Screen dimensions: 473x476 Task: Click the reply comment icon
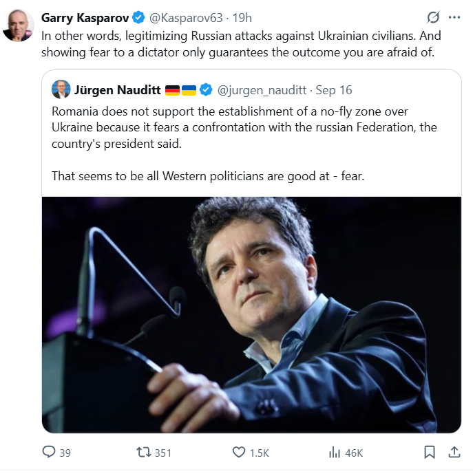[49, 452]
